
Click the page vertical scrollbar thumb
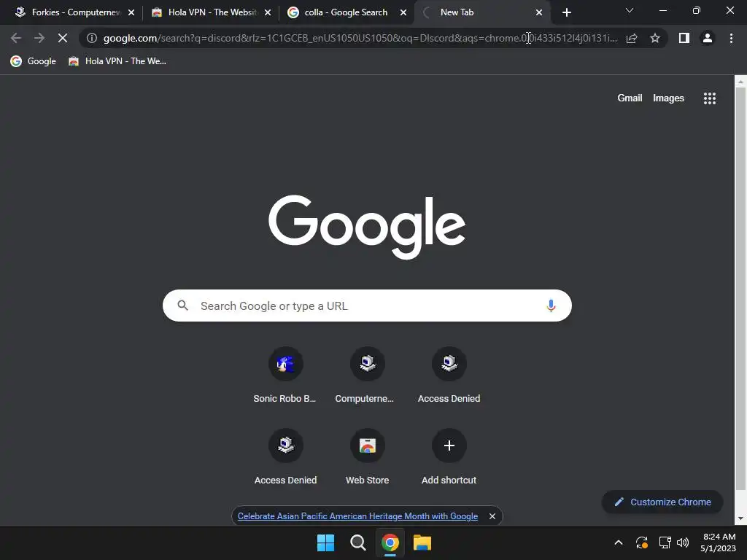740,288
